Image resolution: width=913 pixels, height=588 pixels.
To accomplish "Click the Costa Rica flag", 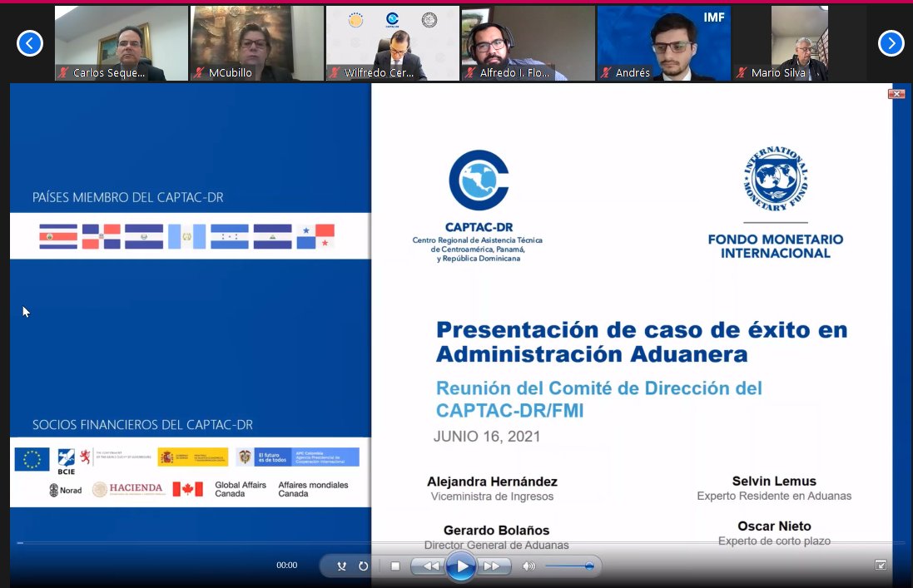I will tap(58, 237).
